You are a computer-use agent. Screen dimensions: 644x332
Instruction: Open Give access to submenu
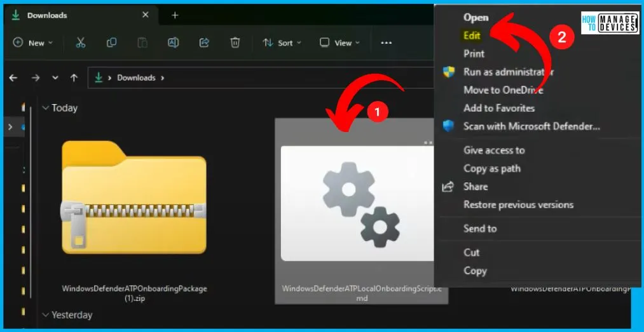click(494, 150)
